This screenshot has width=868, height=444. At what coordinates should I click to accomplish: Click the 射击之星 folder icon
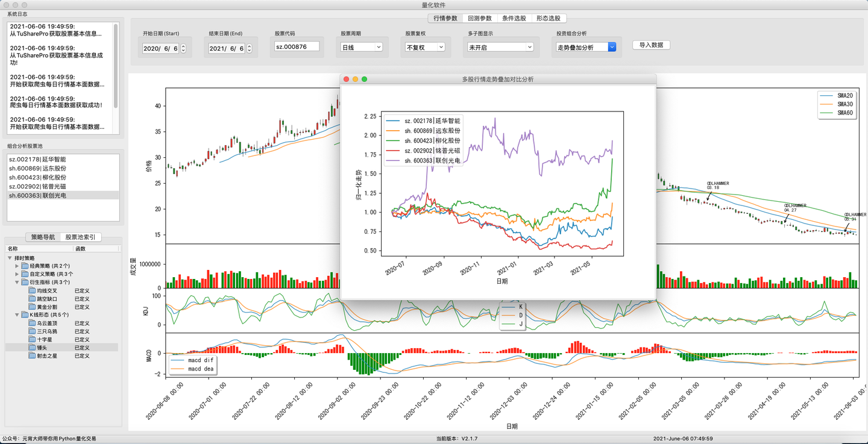(x=32, y=355)
